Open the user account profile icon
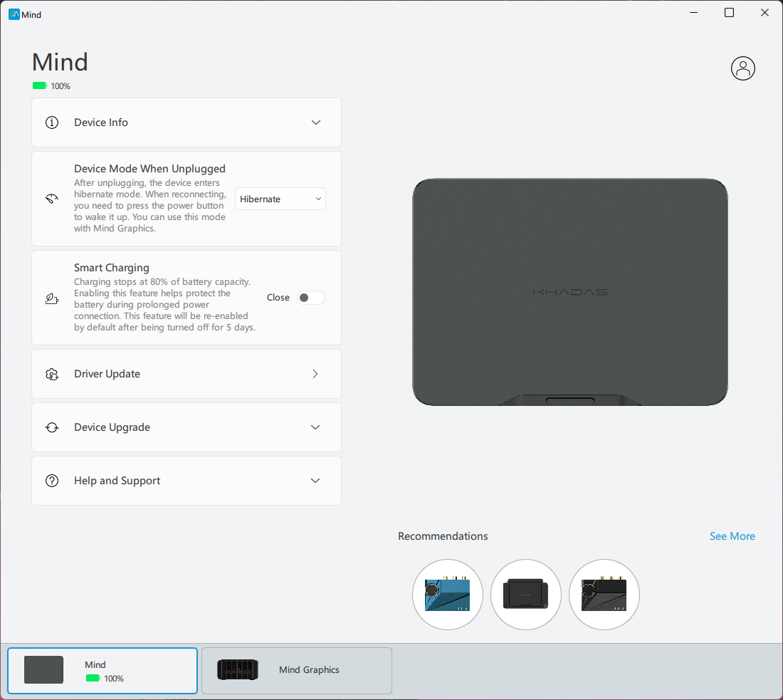783x700 pixels. [x=742, y=68]
